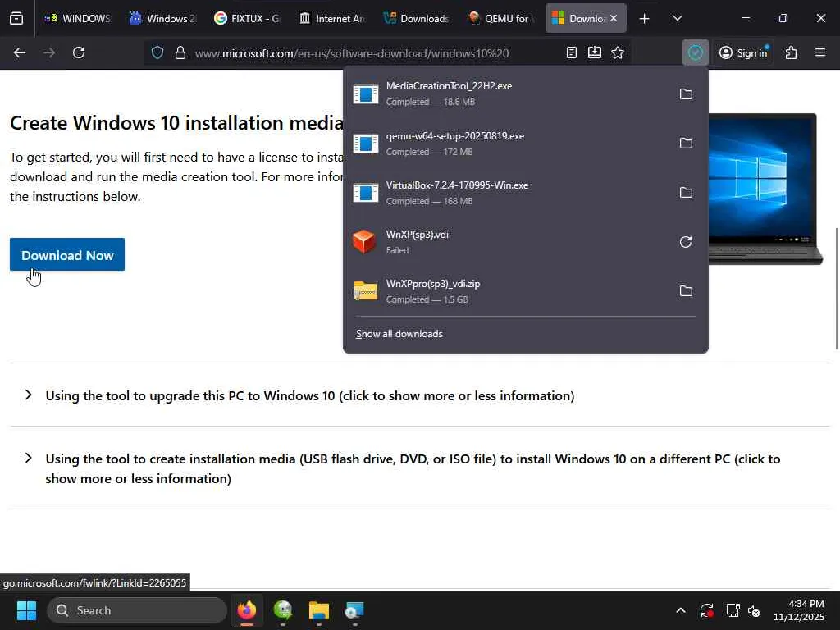Image resolution: width=840 pixels, height=630 pixels.
Task: Open VirtualBox-7.2.4-170995-Win.exe download entry
Action: pos(509,193)
